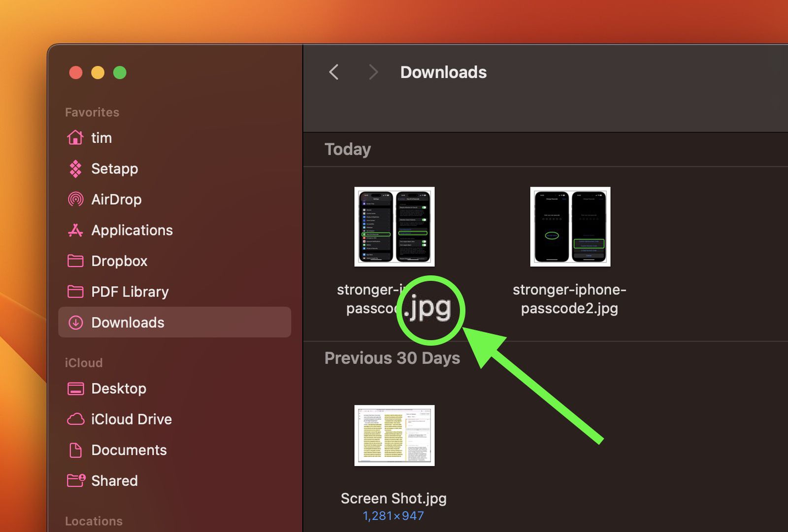Screen dimensions: 788x532
Task: Collapse the iCloud sidebar section
Action: pyautogui.click(x=84, y=363)
